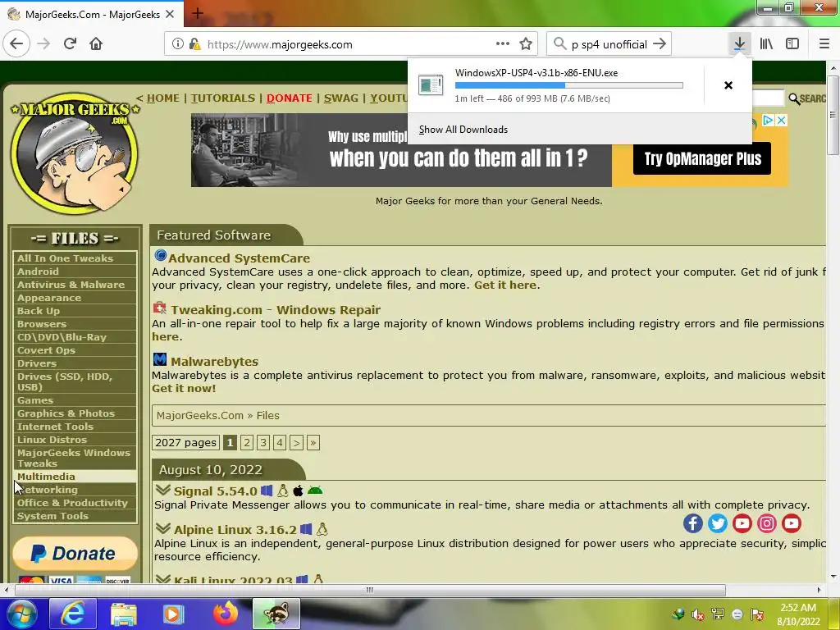Focus the browser search box

pyautogui.click(x=609, y=44)
